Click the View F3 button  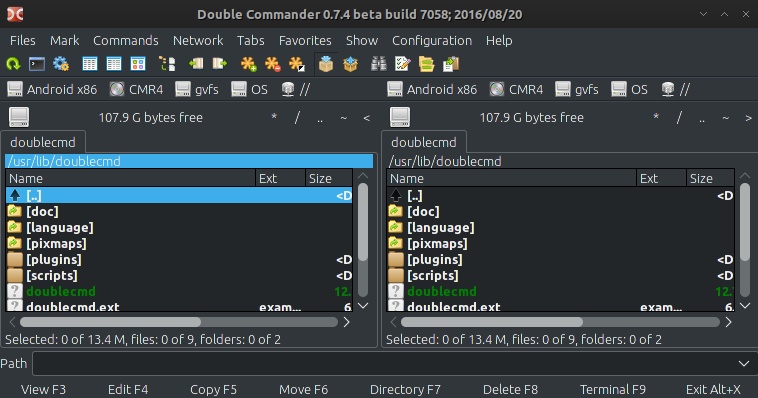(x=44, y=389)
